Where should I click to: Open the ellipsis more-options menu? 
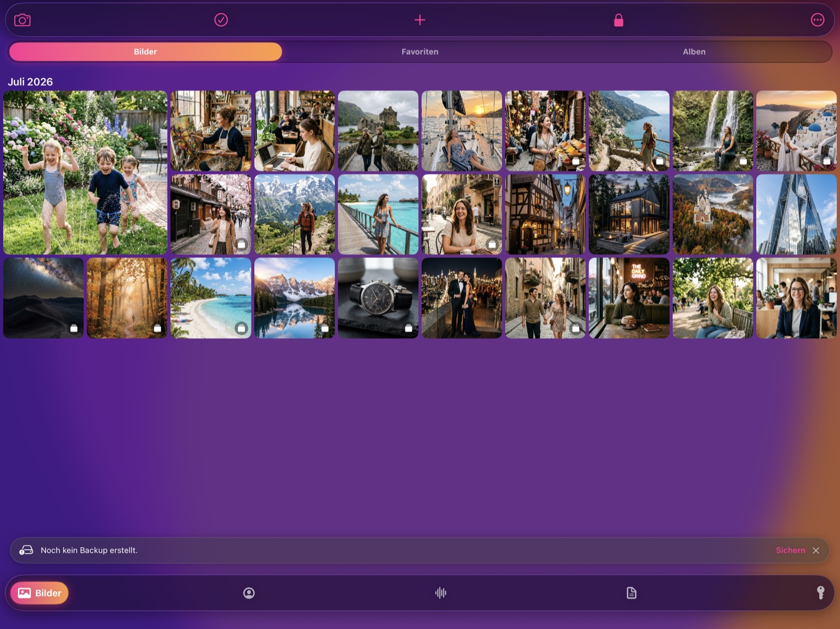[817, 20]
